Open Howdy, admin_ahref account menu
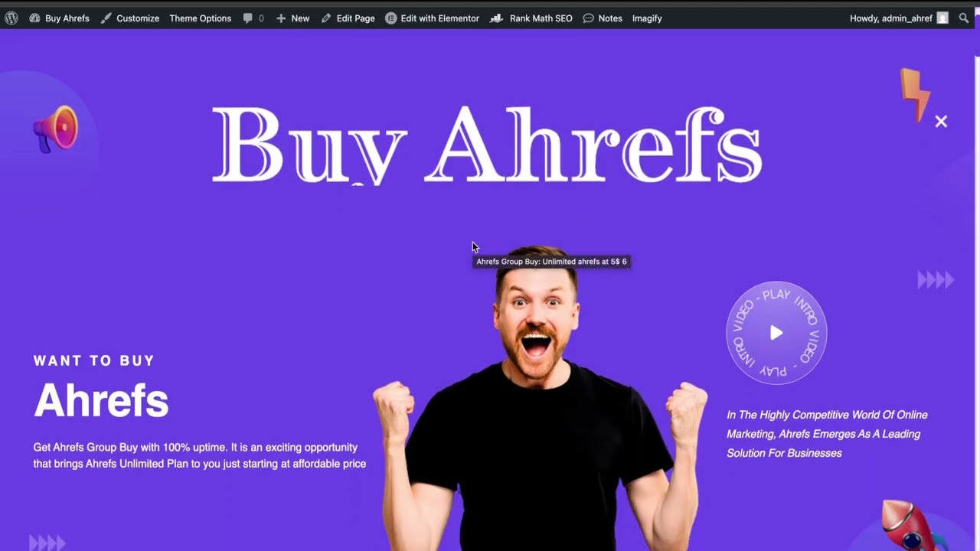This screenshot has height=551, width=980. (899, 18)
